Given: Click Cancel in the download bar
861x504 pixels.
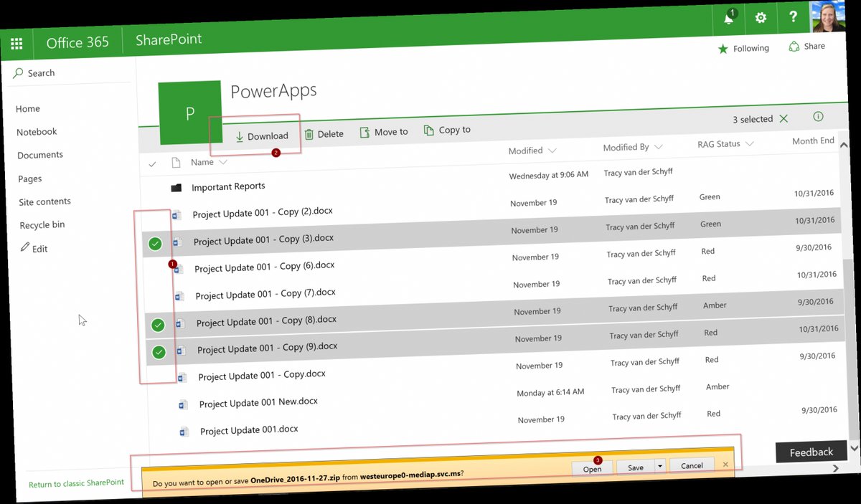Looking at the screenshot, I should (692, 465).
